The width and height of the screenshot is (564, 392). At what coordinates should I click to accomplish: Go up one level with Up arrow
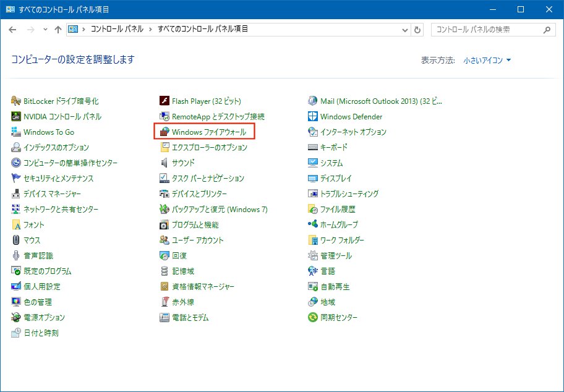coord(58,30)
